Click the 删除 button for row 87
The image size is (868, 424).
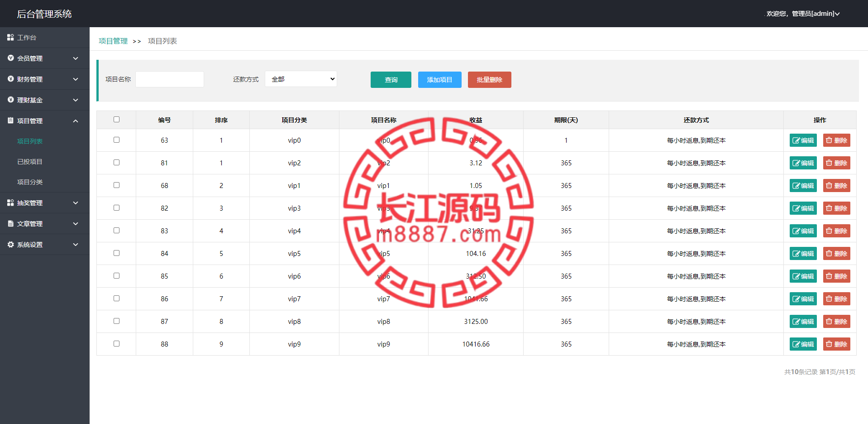pos(837,322)
